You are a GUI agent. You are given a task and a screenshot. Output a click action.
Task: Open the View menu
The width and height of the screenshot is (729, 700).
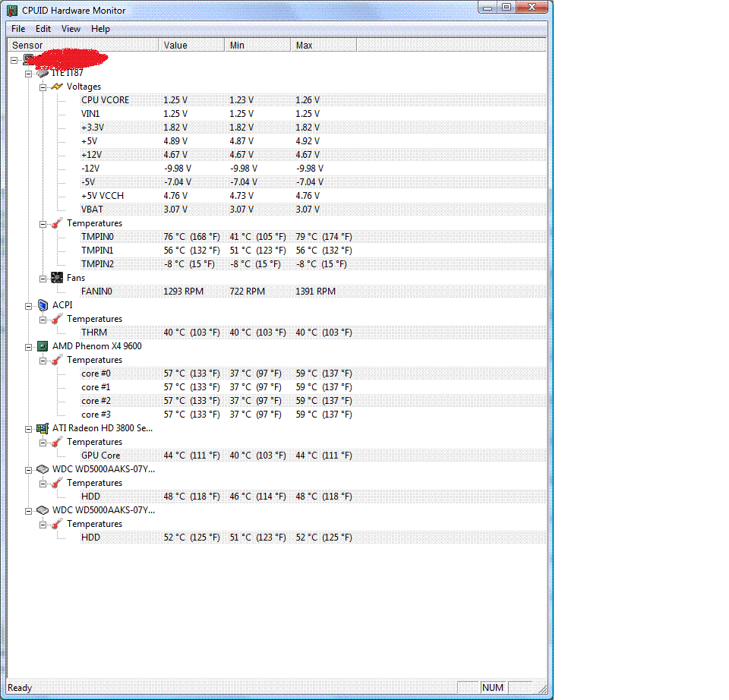[71, 29]
